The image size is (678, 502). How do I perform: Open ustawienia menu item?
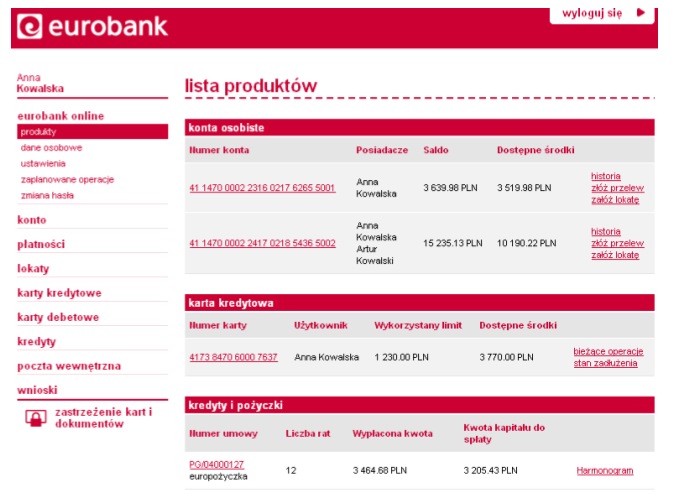(43, 163)
